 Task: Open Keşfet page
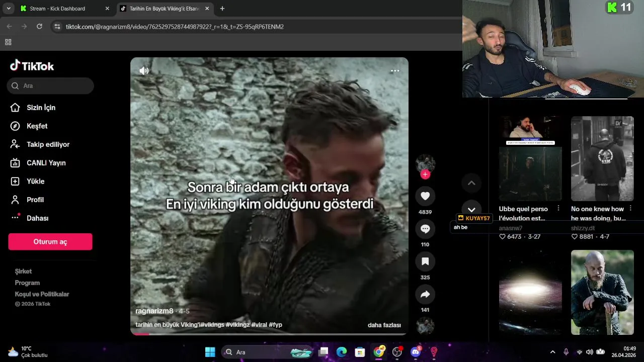tap(37, 126)
